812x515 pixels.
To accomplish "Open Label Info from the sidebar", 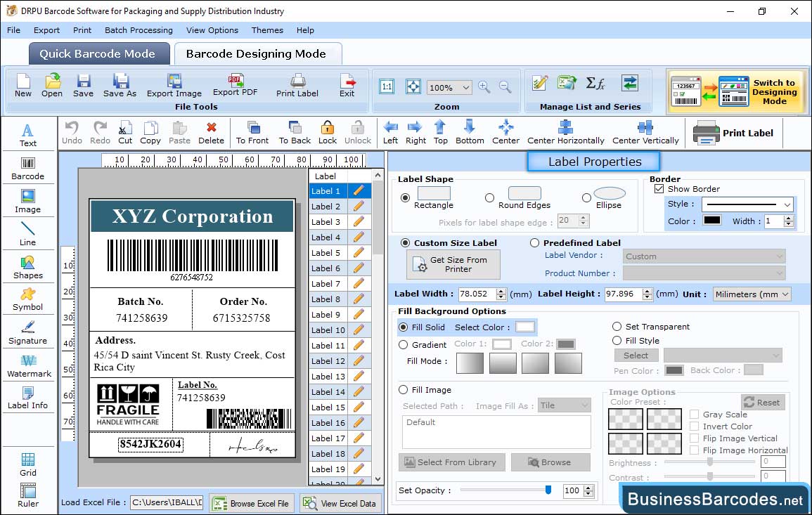I will pos(28,398).
